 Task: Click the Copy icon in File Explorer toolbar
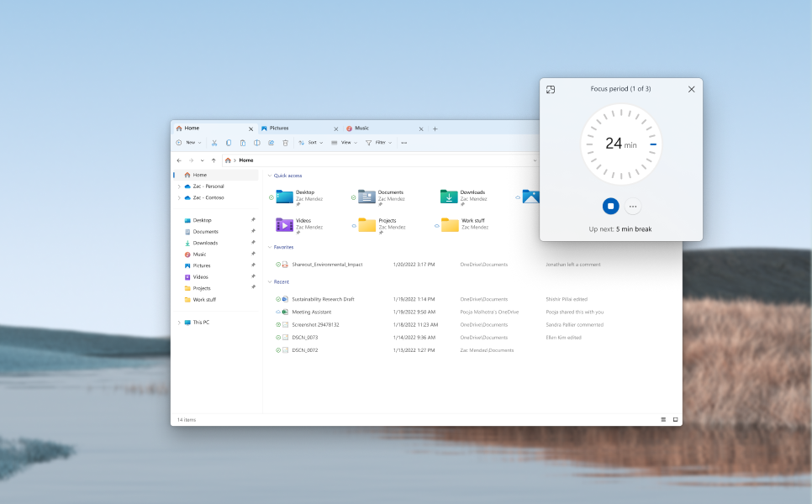[x=229, y=143]
